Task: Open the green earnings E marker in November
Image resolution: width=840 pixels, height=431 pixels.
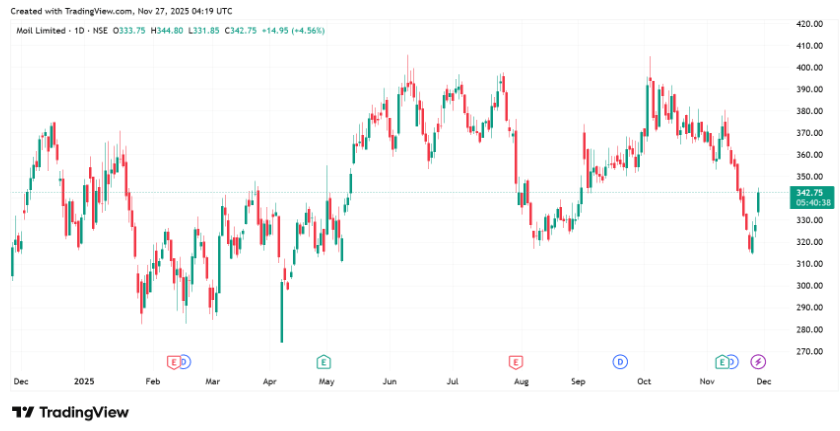Action: tap(721, 361)
